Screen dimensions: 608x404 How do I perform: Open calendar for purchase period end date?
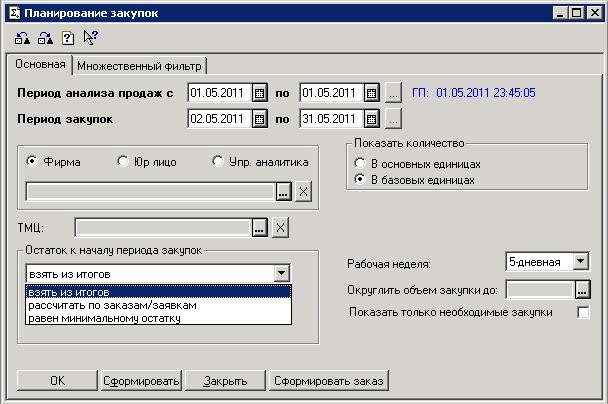click(x=372, y=119)
